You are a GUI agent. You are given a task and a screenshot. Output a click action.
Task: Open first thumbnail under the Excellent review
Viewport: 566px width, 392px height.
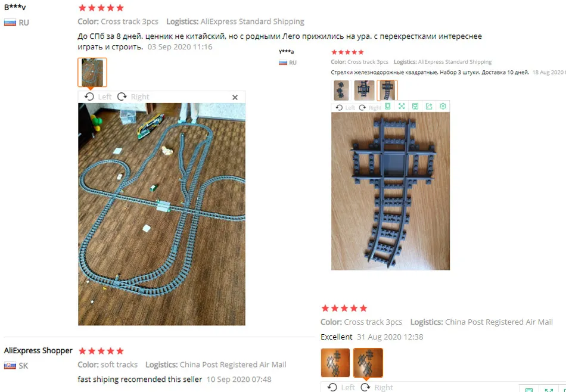tap(335, 363)
